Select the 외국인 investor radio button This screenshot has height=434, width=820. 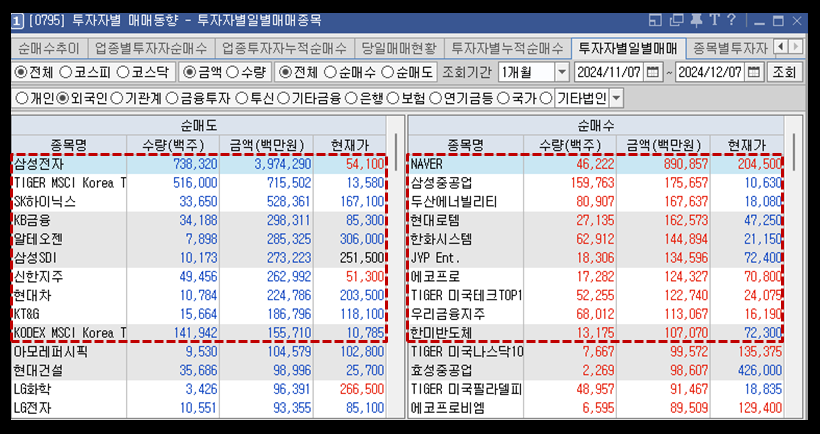click(62, 98)
